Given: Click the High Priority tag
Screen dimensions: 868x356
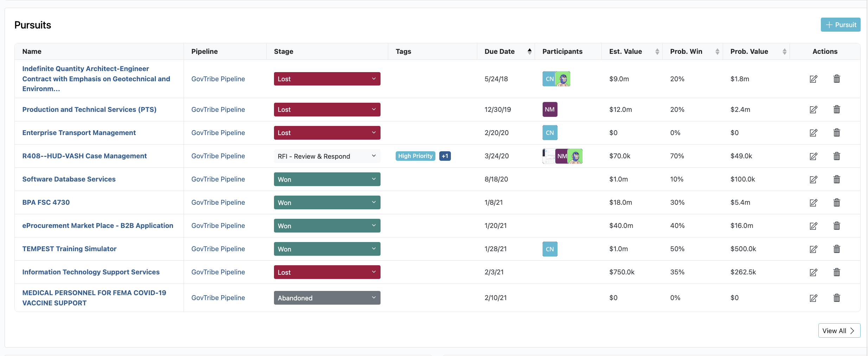Looking at the screenshot, I should [x=415, y=156].
